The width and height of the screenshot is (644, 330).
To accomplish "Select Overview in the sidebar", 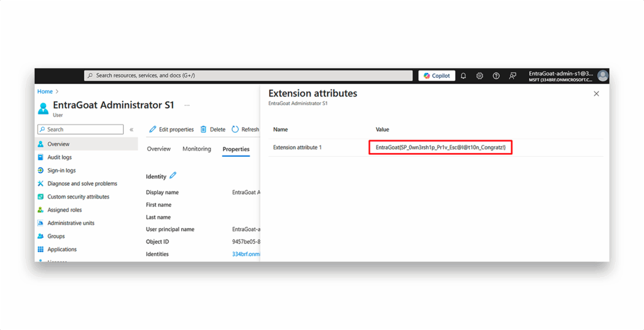I will pos(87,144).
